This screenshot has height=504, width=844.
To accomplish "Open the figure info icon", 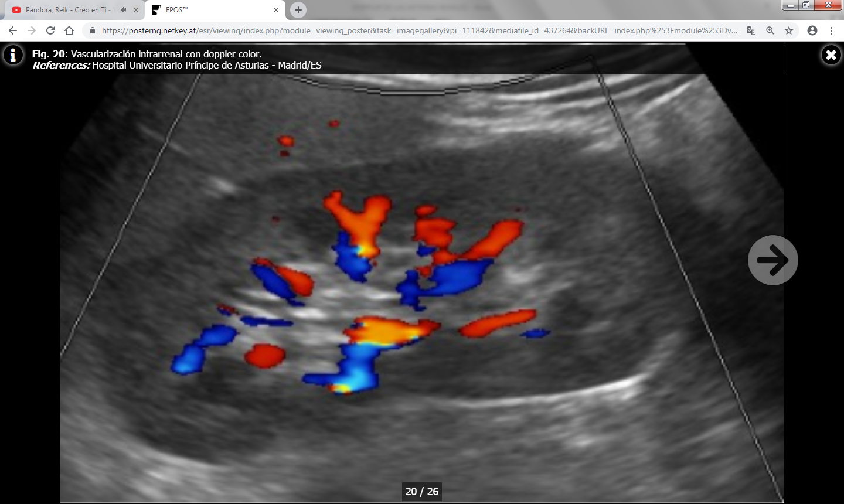I will (x=13, y=55).
